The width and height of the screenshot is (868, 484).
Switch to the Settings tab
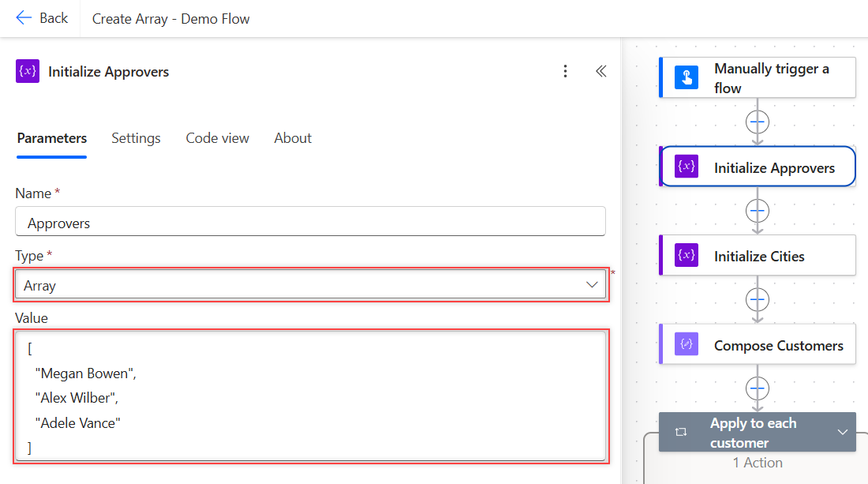pos(137,138)
